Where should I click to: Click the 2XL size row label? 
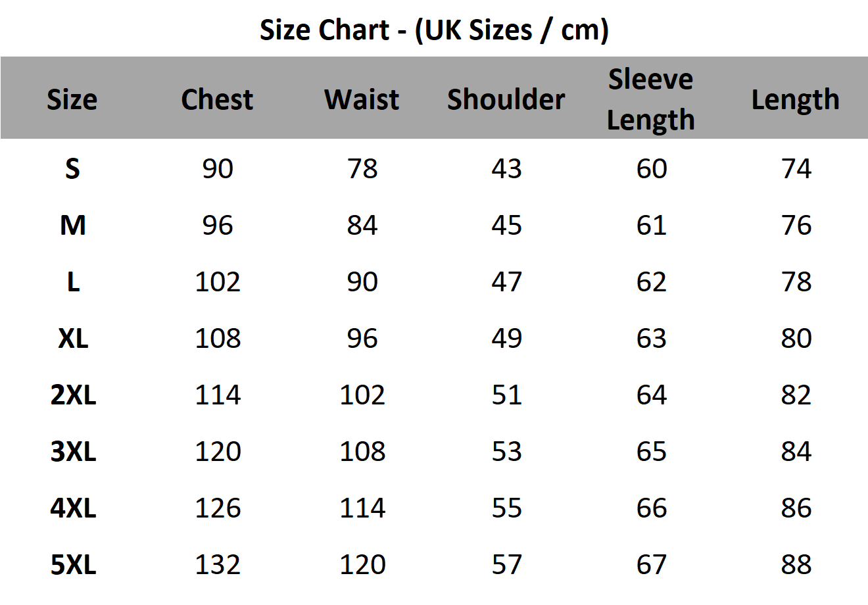click(x=73, y=395)
